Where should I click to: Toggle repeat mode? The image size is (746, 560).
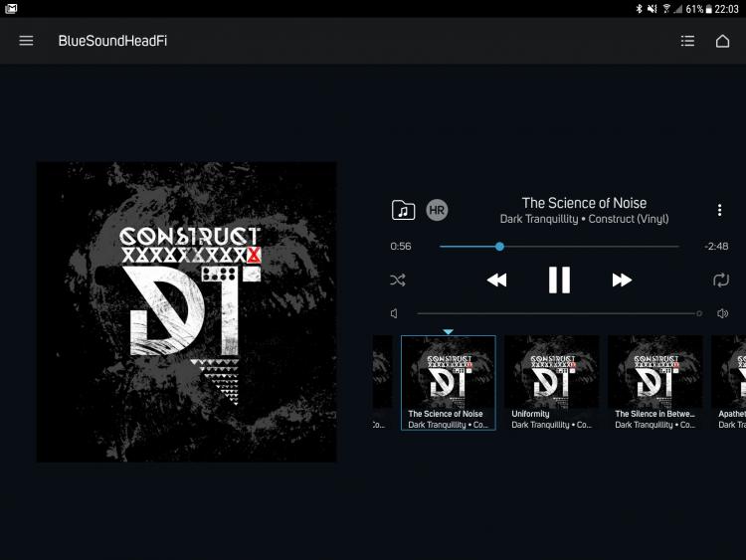(721, 280)
